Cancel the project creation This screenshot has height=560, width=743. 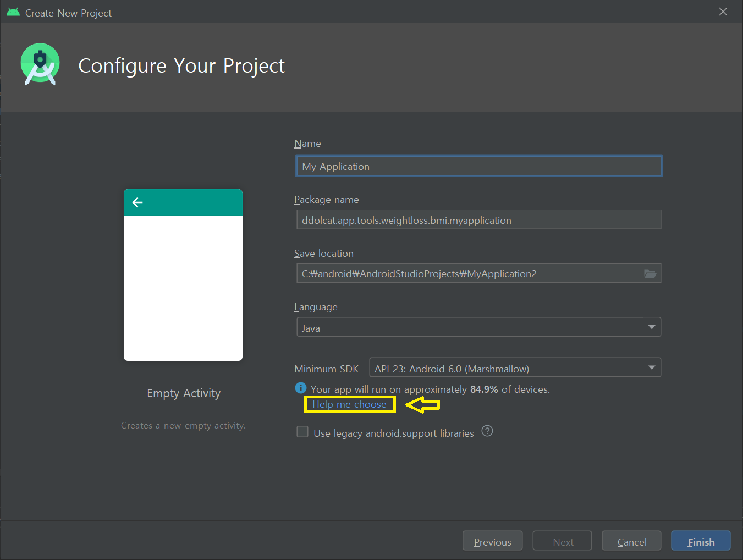point(631,541)
